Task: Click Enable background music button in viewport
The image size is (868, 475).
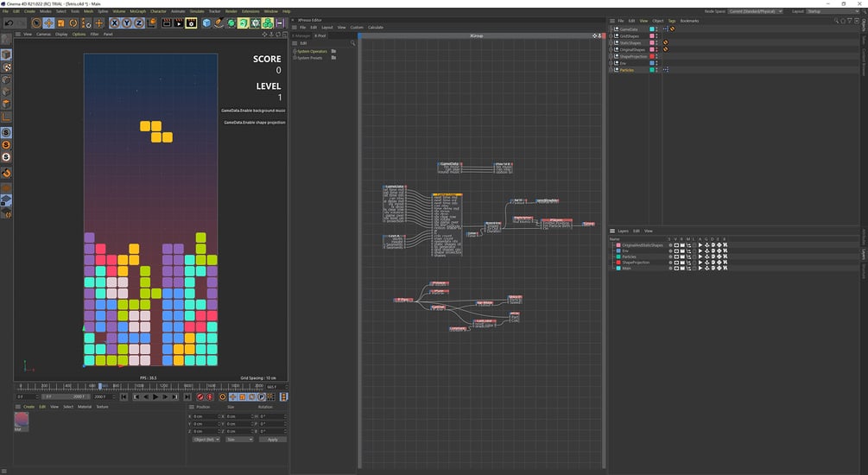Action: pos(253,111)
